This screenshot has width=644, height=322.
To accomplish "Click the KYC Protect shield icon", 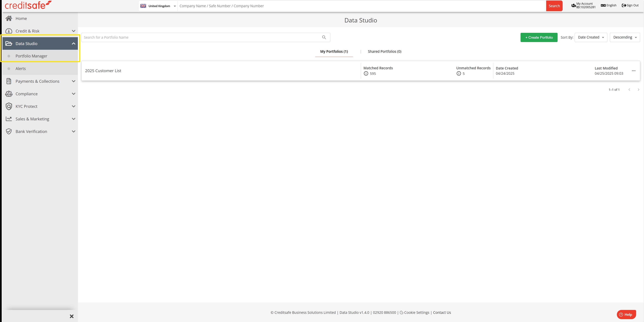I will click(x=9, y=106).
